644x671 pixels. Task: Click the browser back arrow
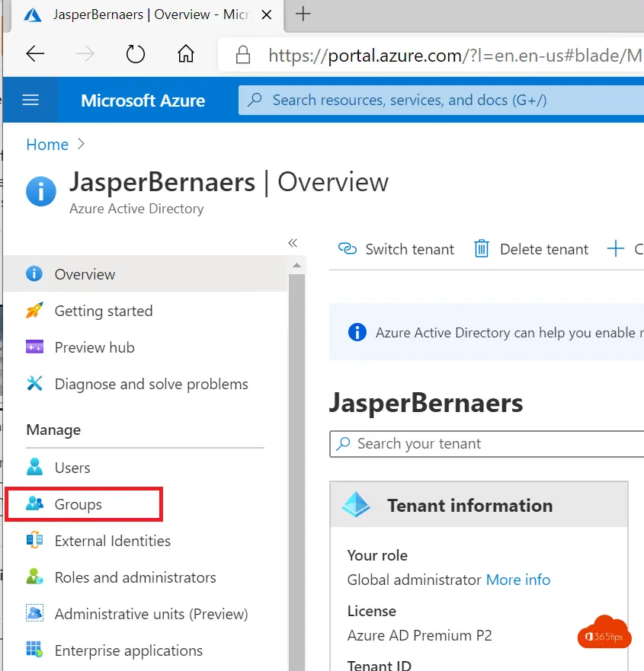[x=35, y=54]
